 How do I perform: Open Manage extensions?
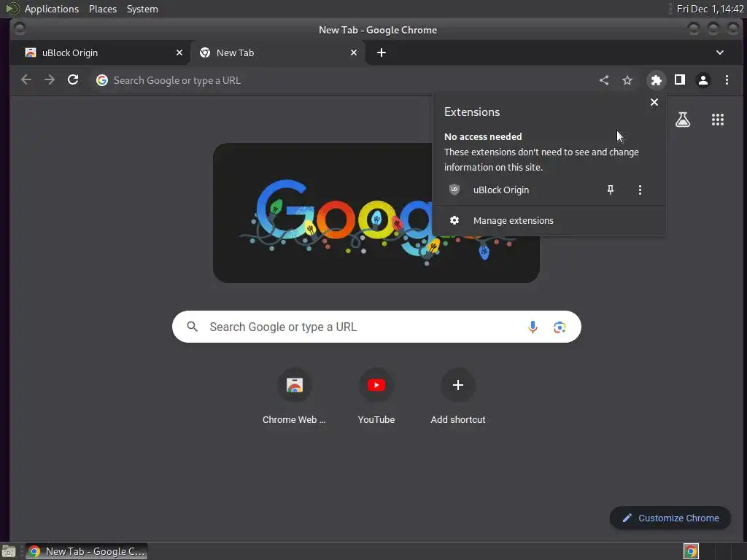(549, 220)
